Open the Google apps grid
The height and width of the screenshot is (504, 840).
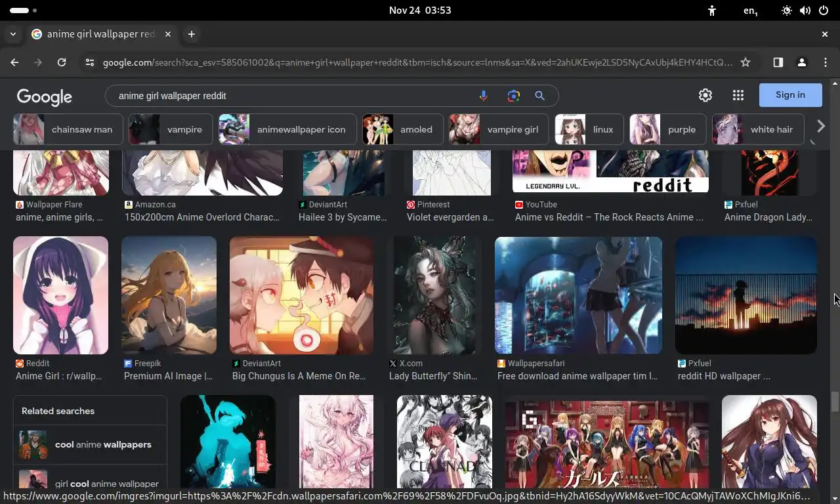coord(738,95)
